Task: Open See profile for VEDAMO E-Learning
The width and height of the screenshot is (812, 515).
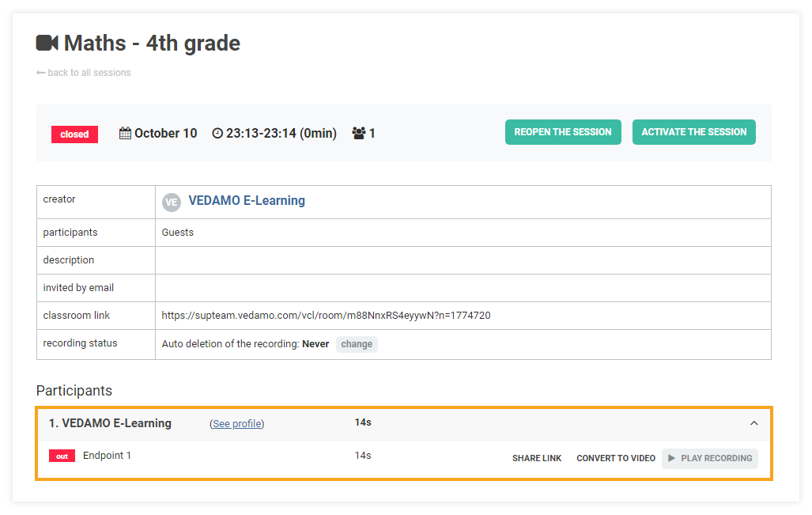Action: point(236,424)
